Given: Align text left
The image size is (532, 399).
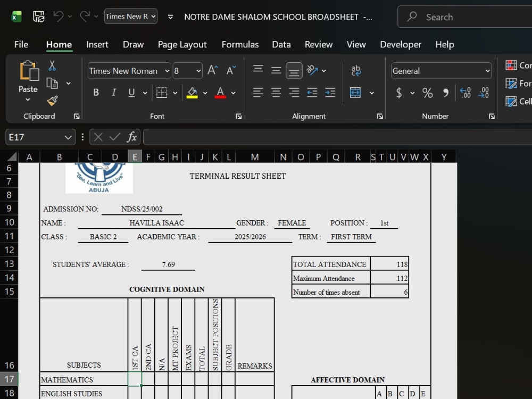Looking at the screenshot, I should click(x=258, y=92).
